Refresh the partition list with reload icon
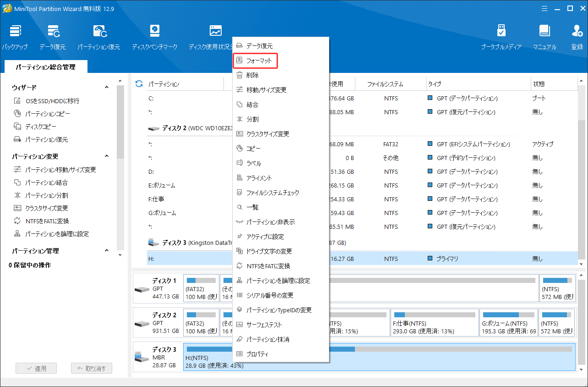The image size is (588, 387). point(139,84)
